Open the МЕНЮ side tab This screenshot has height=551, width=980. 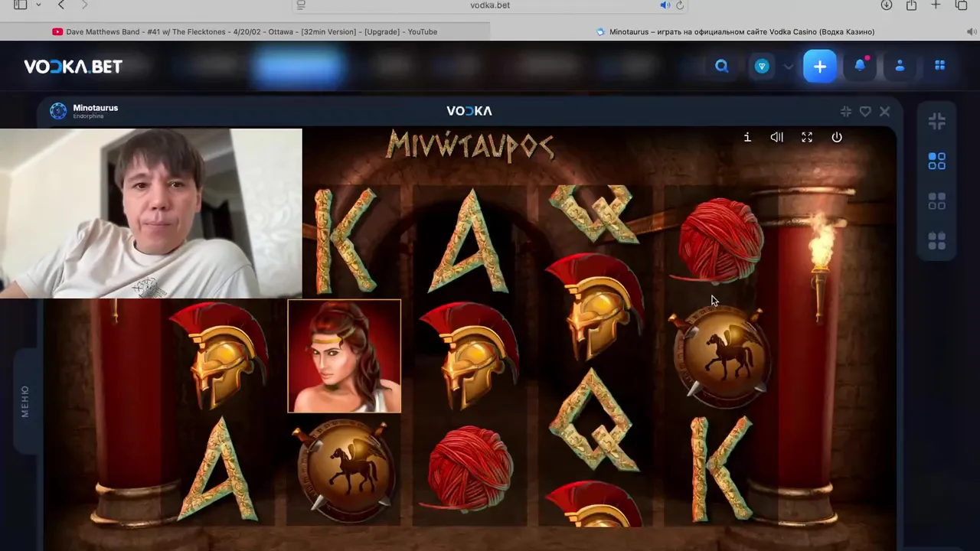(x=24, y=401)
